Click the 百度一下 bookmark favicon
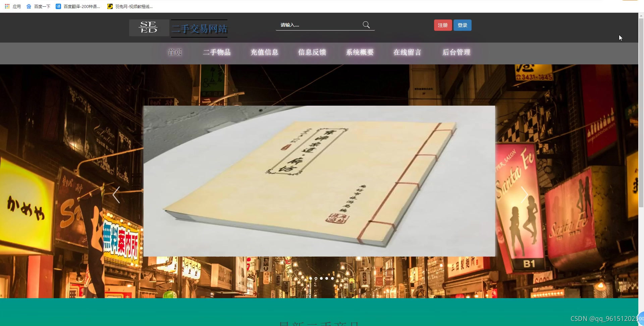The width and height of the screenshot is (644, 326). tap(29, 6)
